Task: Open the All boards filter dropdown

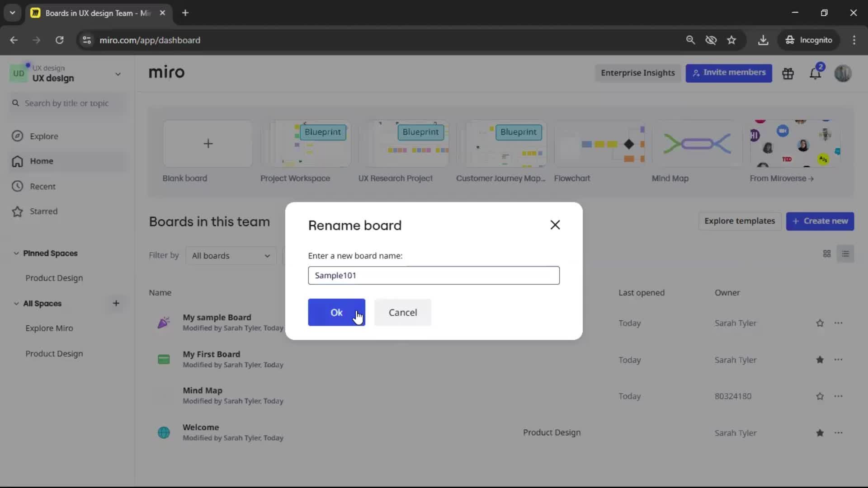Action: point(231,256)
